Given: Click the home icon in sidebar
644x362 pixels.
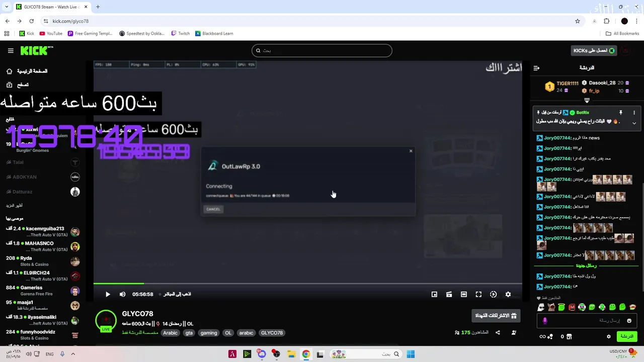Looking at the screenshot, I should [x=9, y=71].
